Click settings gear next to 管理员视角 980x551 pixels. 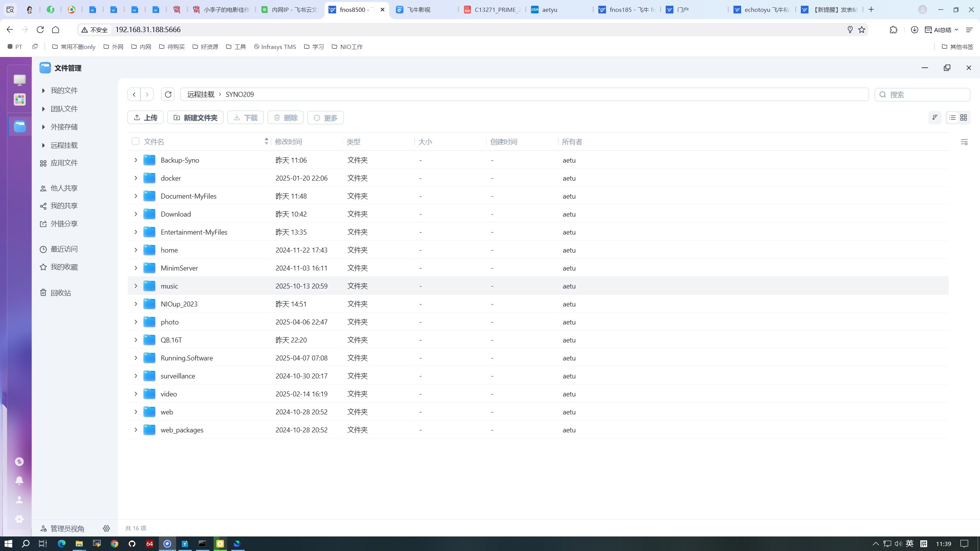(x=106, y=528)
